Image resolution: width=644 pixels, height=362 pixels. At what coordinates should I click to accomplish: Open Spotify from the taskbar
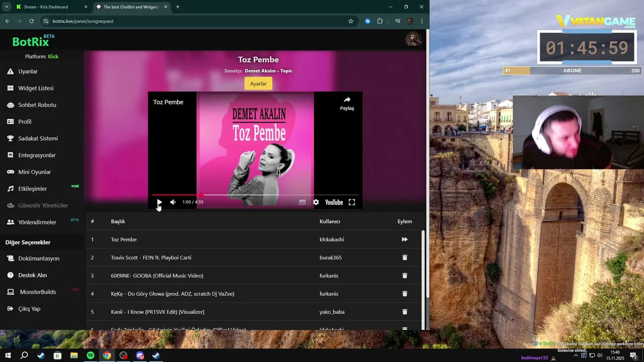click(x=91, y=355)
